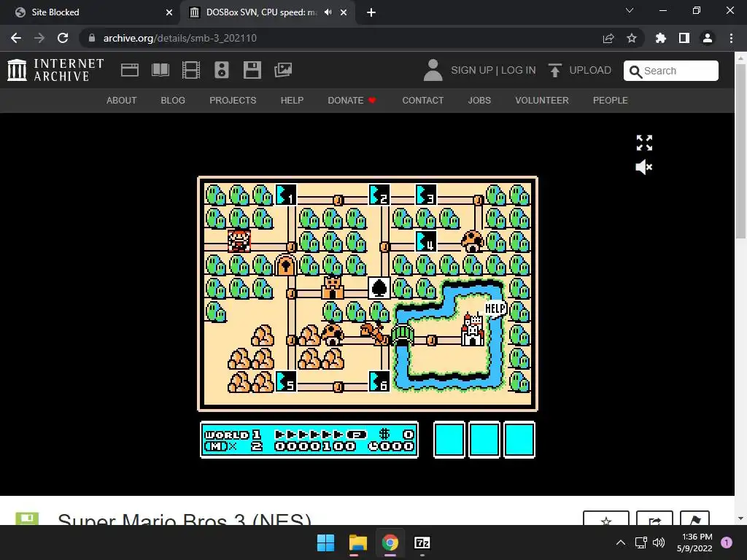747x560 pixels.
Task: Close the Site Blocked tab
Action: (169, 12)
